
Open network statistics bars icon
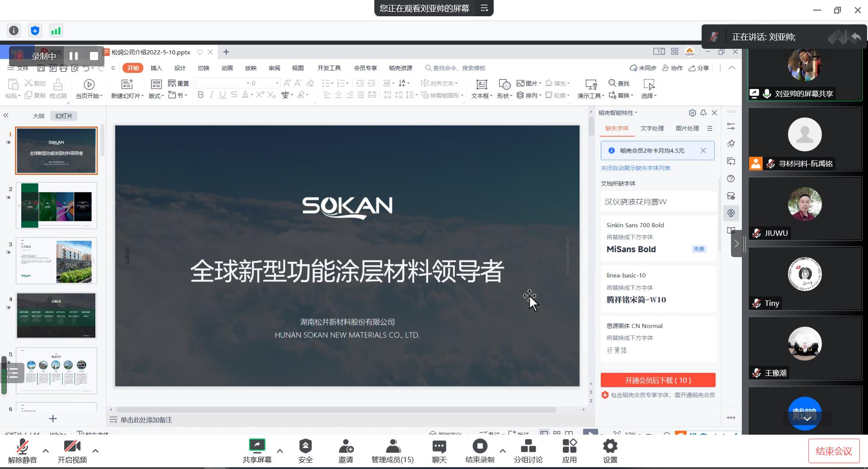(x=56, y=31)
